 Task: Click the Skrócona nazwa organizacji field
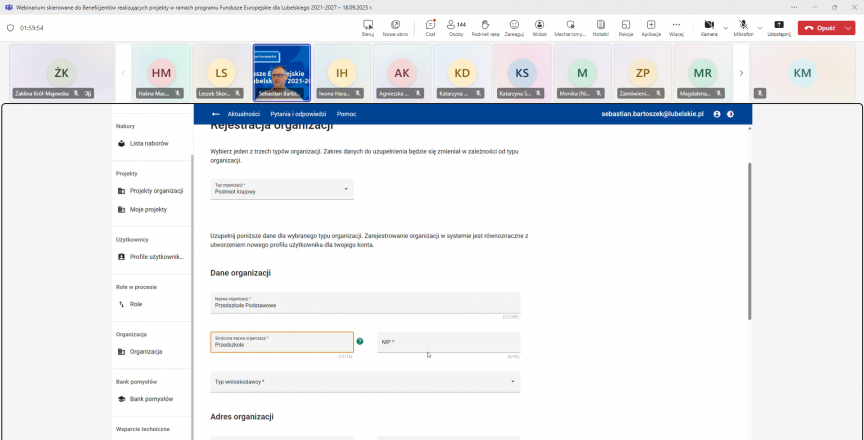(x=282, y=342)
